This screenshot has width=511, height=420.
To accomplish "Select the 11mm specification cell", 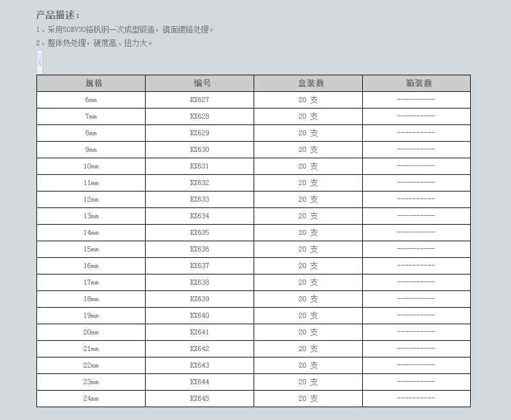I will click(x=91, y=183).
